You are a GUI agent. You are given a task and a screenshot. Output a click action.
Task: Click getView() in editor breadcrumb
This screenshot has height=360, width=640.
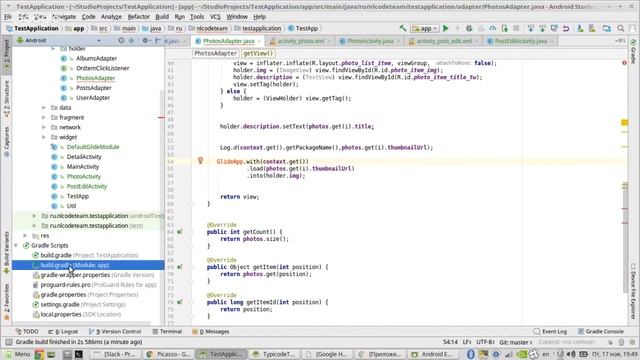coord(258,53)
